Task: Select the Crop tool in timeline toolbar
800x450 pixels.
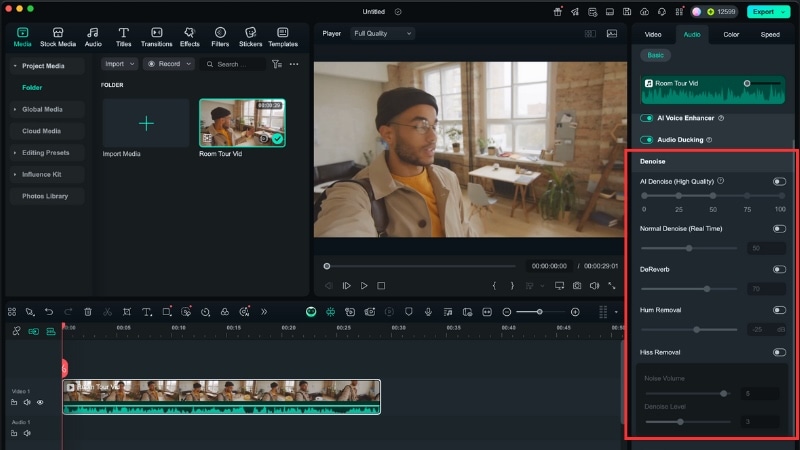Action: [x=127, y=312]
